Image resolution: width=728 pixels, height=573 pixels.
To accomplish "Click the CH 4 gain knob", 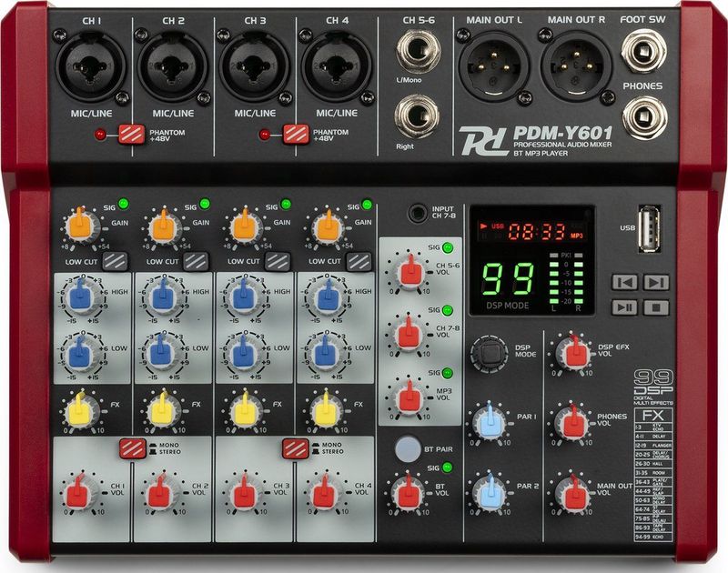I will pos(327,226).
